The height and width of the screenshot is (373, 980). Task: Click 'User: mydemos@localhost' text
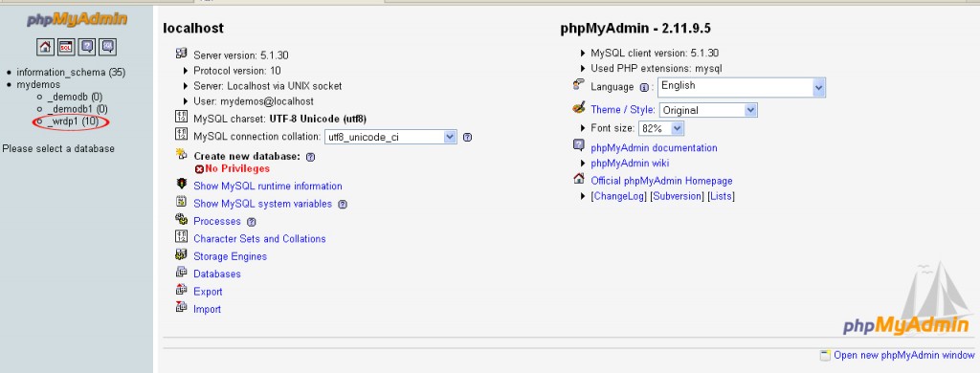[254, 101]
